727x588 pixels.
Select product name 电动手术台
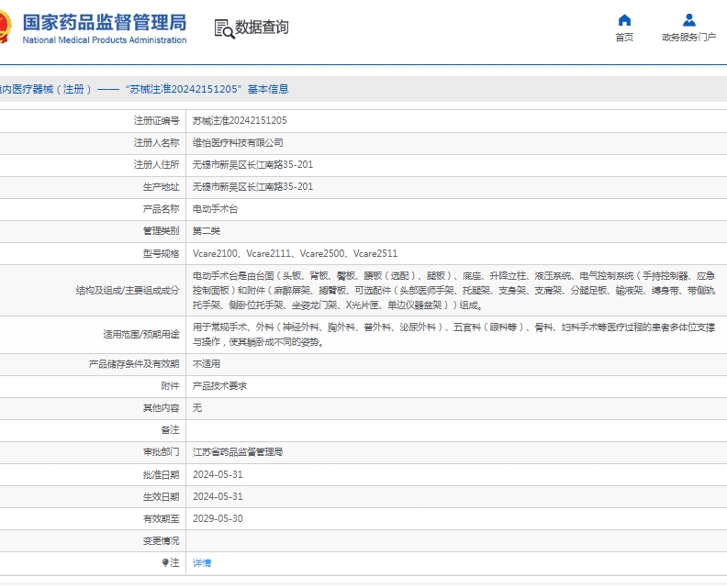click(x=215, y=209)
